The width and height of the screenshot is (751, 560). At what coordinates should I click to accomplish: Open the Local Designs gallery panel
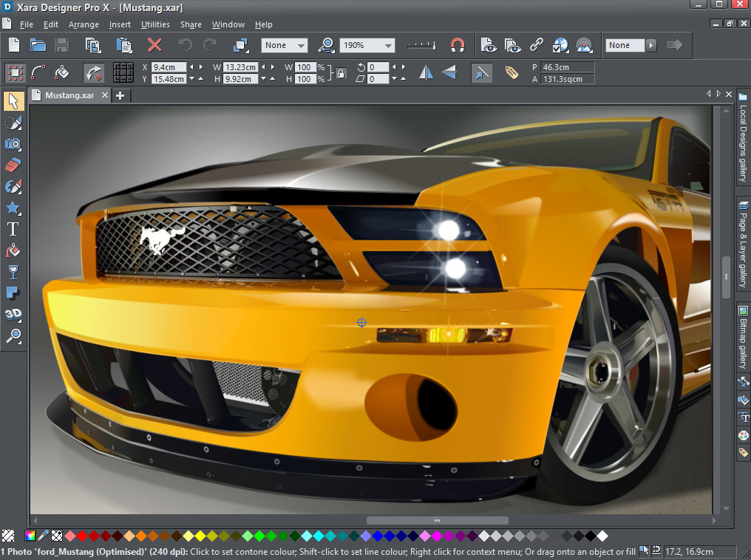pos(743,140)
